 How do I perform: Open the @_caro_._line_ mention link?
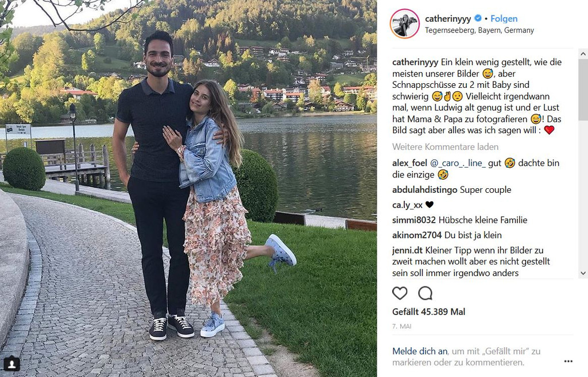pyautogui.click(x=458, y=163)
